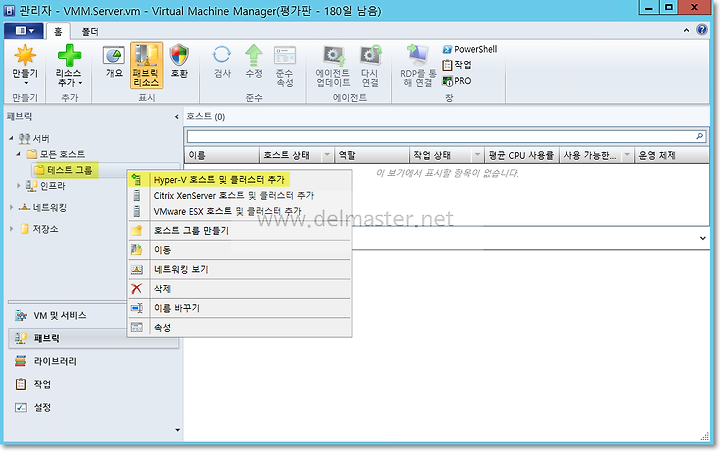Open the PRO window button

[457, 81]
